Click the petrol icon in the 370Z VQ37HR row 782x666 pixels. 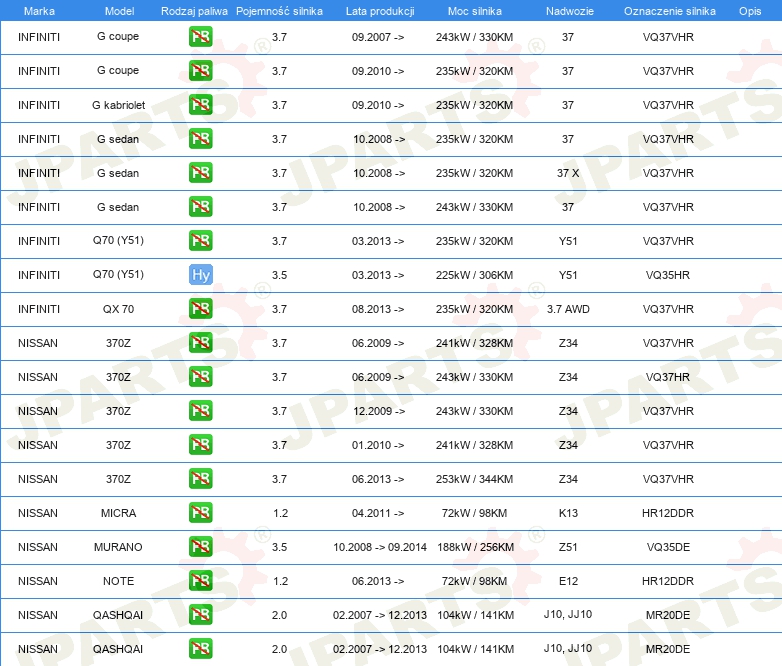click(200, 377)
